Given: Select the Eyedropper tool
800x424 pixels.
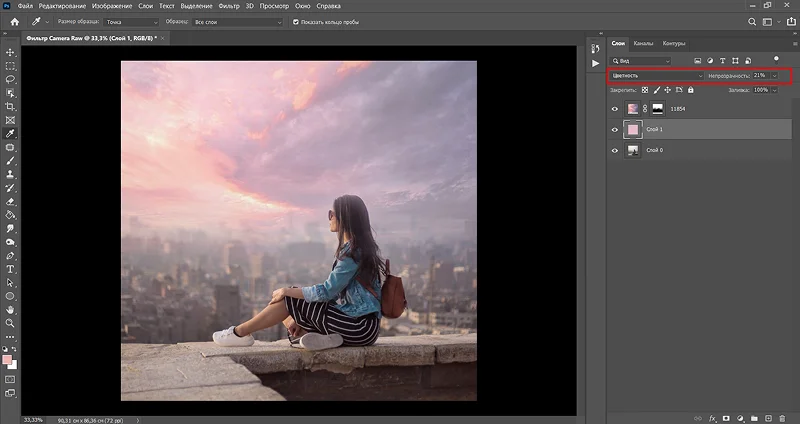Looking at the screenshot, I should [10, 134].
